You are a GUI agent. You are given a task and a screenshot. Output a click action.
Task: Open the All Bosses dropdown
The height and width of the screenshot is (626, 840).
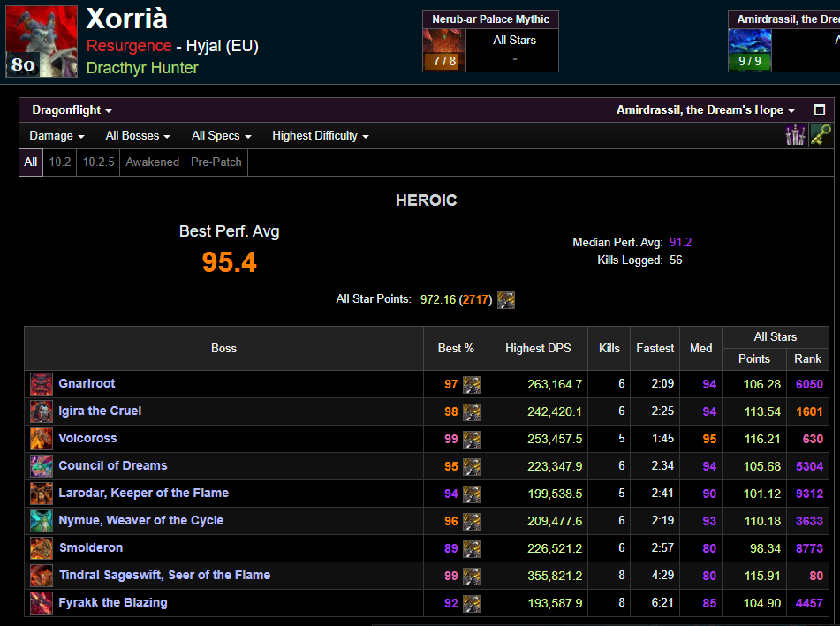(x=138, y=135)
